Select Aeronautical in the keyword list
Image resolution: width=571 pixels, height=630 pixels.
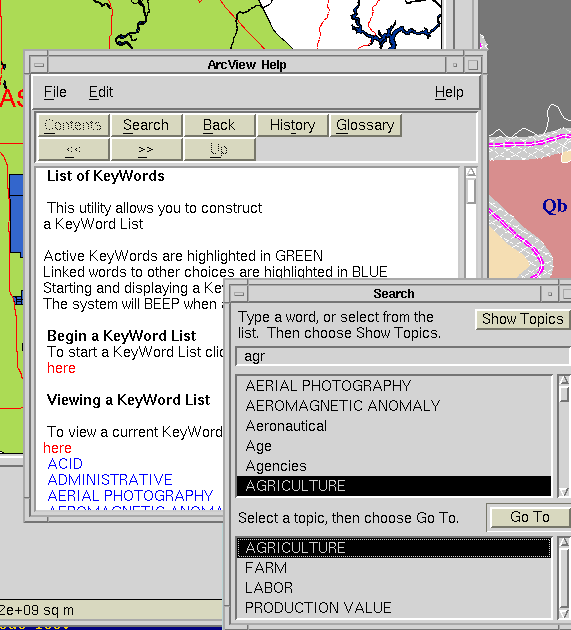(394, 426)
